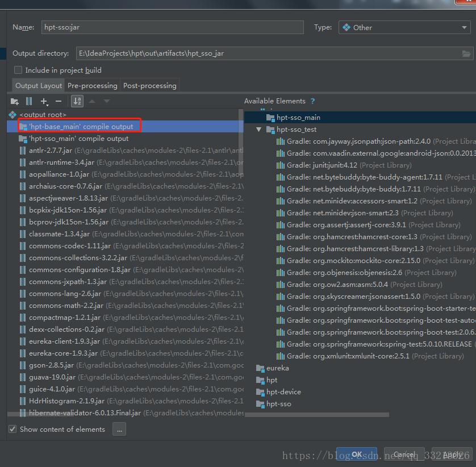Select guice-4.1.0.jar entry
476x467 pixels.
point(125,389)
